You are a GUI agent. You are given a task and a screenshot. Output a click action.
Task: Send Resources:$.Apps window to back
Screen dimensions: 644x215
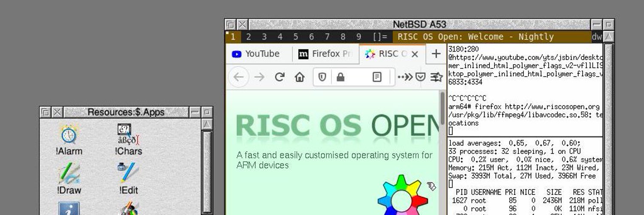pyautogui.click(x=45, y=112)
